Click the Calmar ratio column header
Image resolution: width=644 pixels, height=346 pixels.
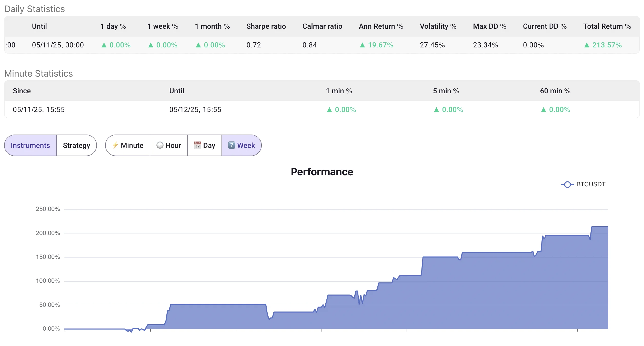click(322, 26)
